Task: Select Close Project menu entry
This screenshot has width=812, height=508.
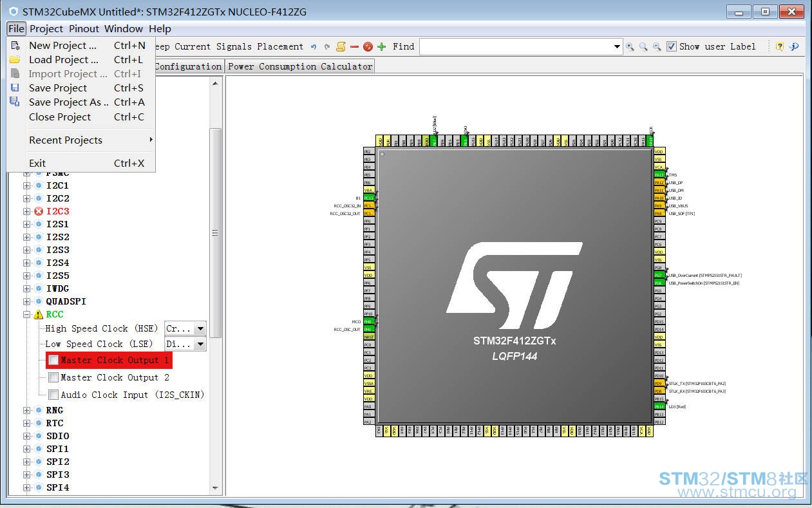Action: coord(81,117)
